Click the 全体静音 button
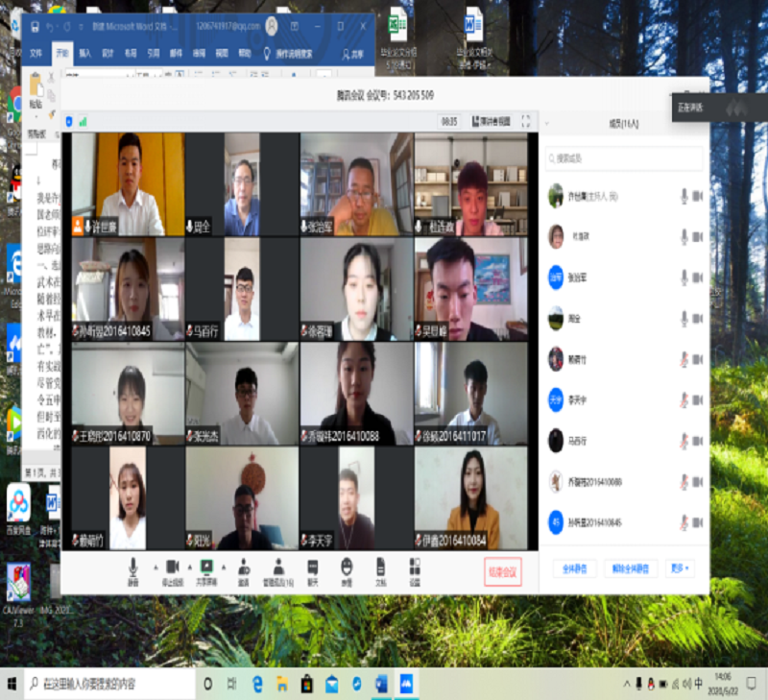This screenshot has width=768, height=700. tap(574, 568)
